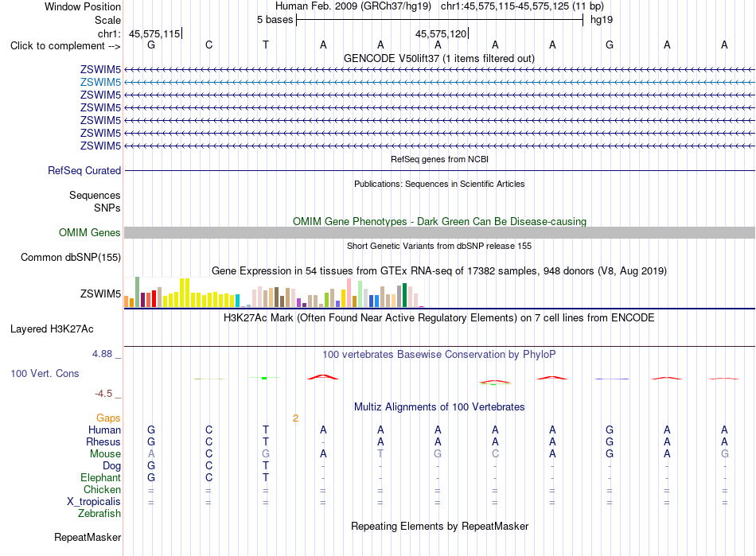
Task: Click the orange Gaps label
Action: tap(108, 418)
